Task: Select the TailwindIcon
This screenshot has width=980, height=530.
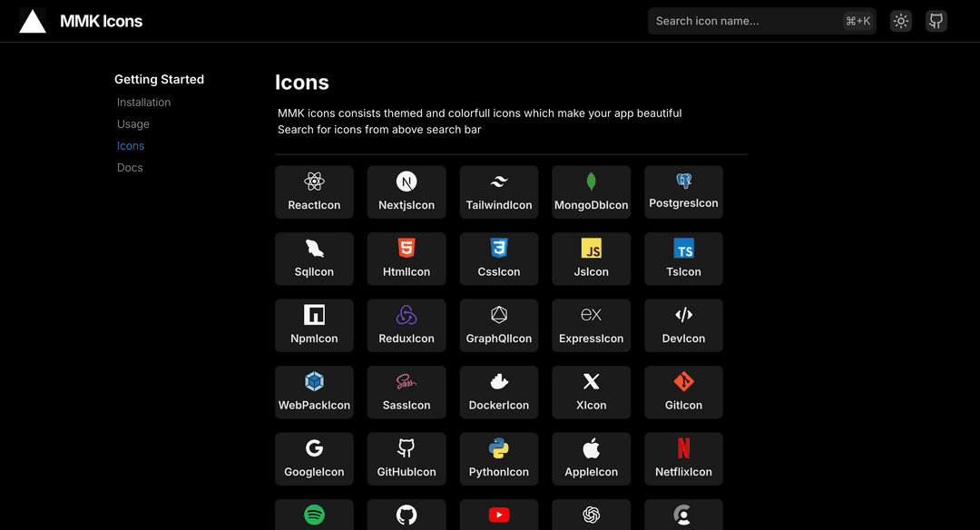Action: pyautogui.click(x=498, y=191)
